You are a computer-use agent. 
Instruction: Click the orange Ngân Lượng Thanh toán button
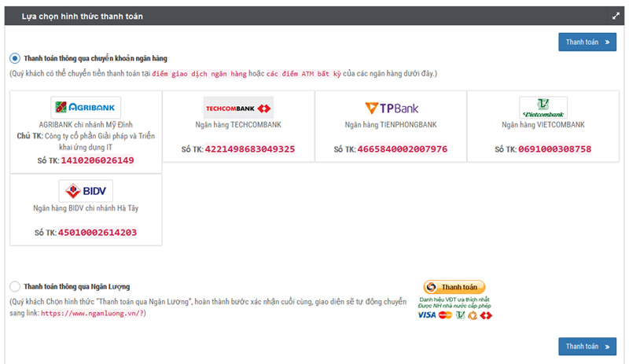[454, 287]
